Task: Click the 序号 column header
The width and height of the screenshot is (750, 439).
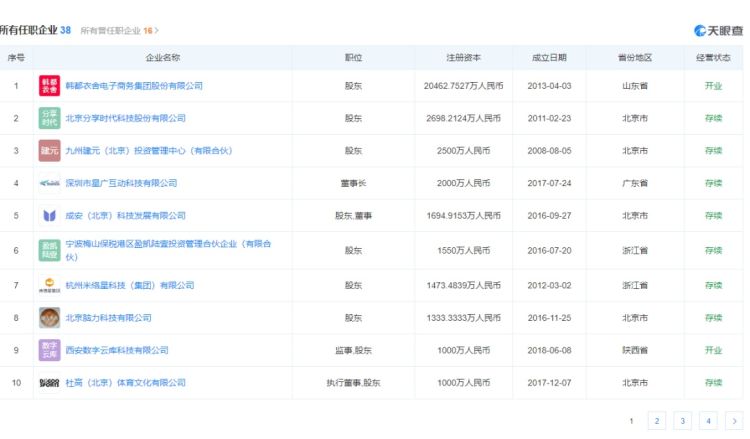Action: tap(16, 58)
